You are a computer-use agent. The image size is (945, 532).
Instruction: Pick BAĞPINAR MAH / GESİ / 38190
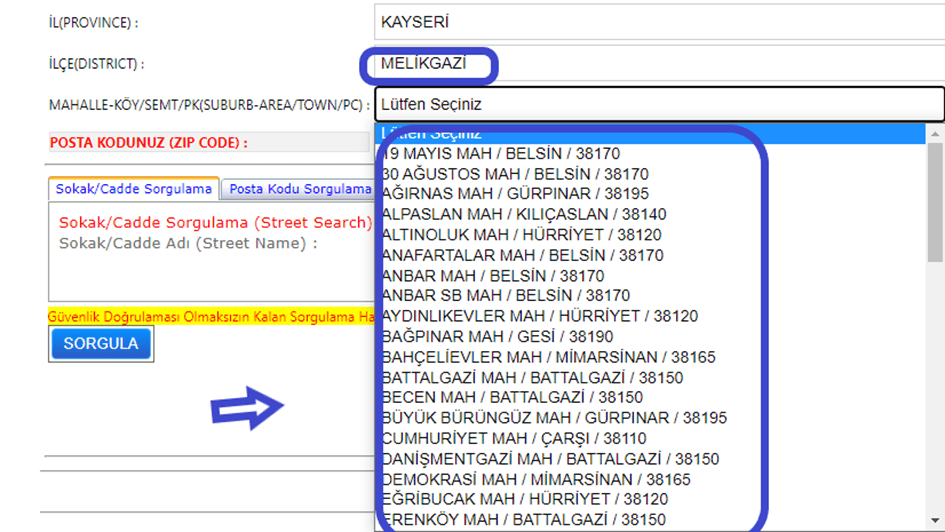pyautogui.click(x=497, y=337)
